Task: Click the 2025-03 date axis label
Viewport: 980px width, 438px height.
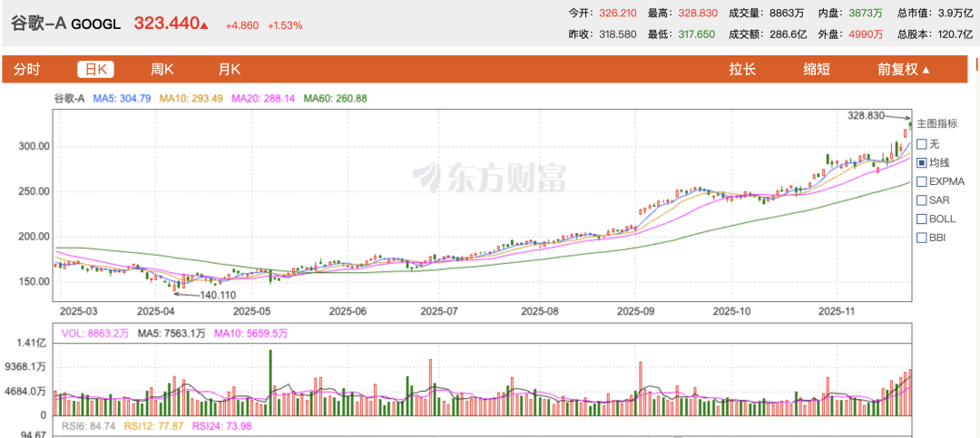Action: point(79,310)
